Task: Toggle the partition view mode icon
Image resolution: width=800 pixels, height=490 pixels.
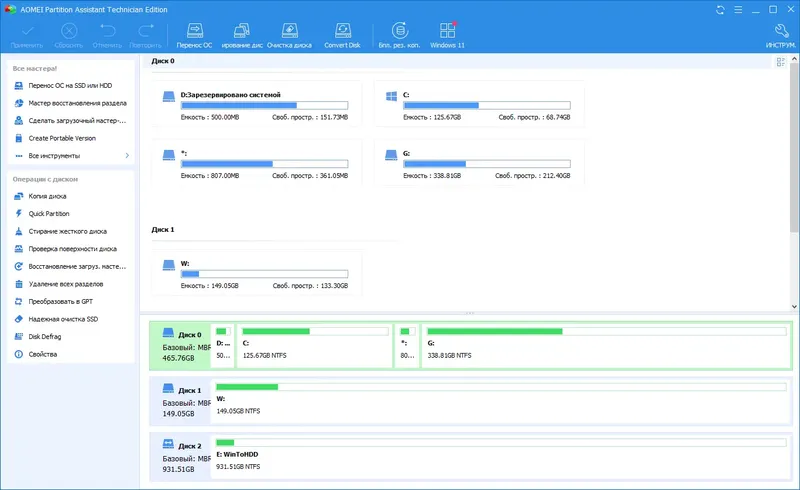Action: pyautogui.click(x=781, y=62)
